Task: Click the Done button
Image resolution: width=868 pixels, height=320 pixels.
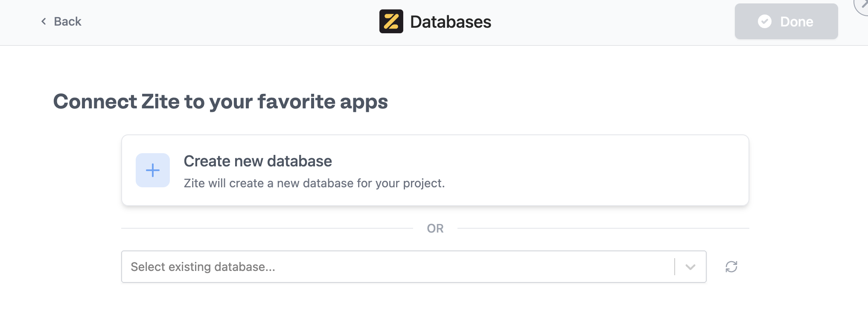Action: 786,21
